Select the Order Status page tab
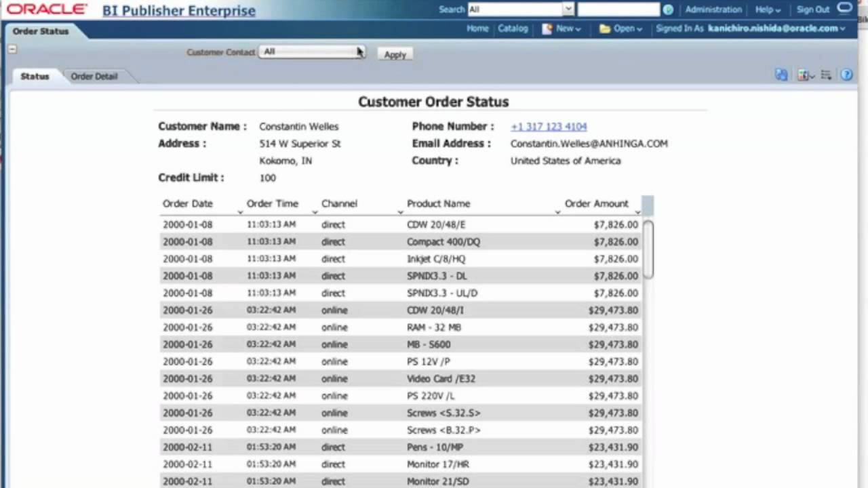Viewport: 868px width, 488px height. click(41, 31)
